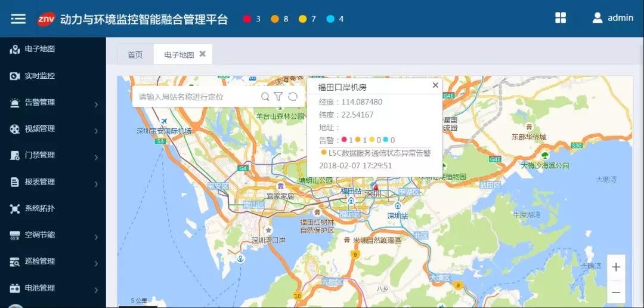Click the filter funnel icon
The image size is (644, 308).
(x=278, y=97)
